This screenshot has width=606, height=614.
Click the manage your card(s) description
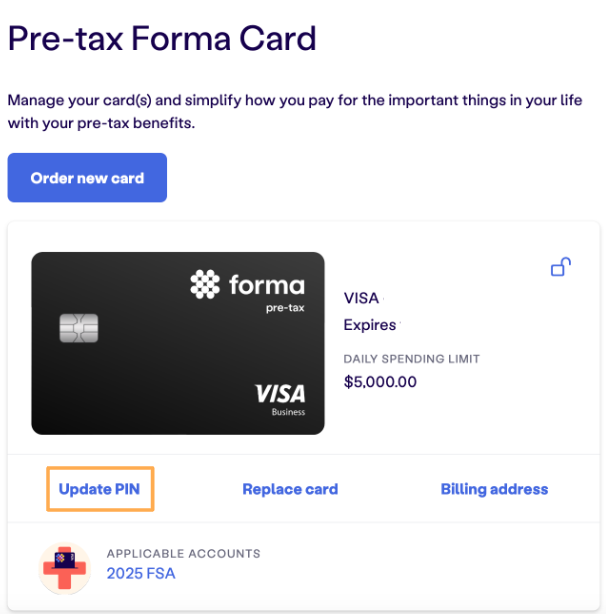point(295,112)
